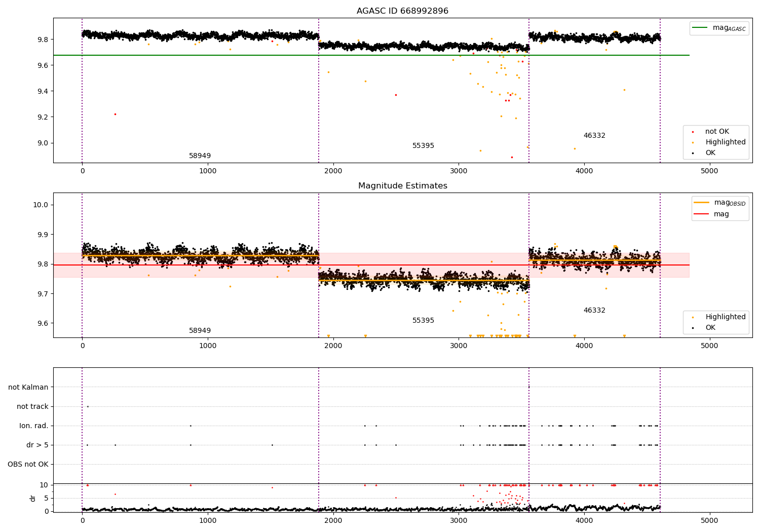The width and height of the screenshot is (760, 532).
Task: Click the 5 tick on the dr axis
Action: tap(46, 499)
